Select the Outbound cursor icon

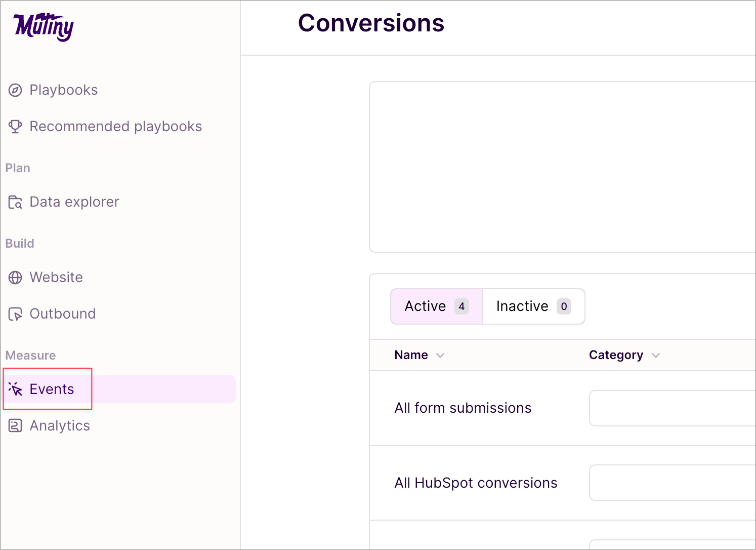[x=15, y=313]
